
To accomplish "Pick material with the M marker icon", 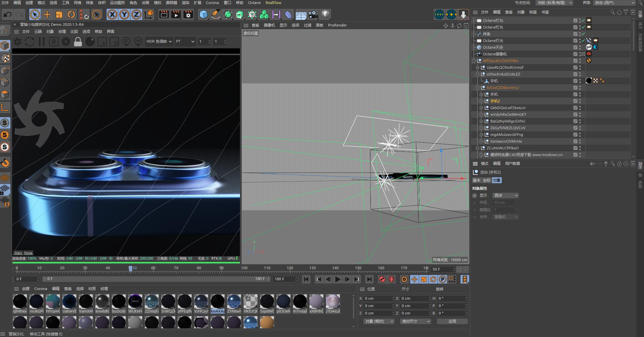I will click(138, 42).
